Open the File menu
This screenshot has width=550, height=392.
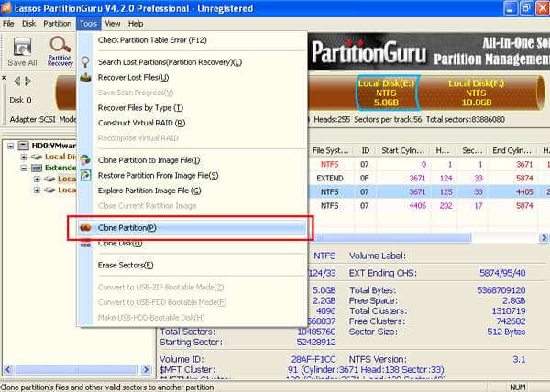(x=8, y=24)
